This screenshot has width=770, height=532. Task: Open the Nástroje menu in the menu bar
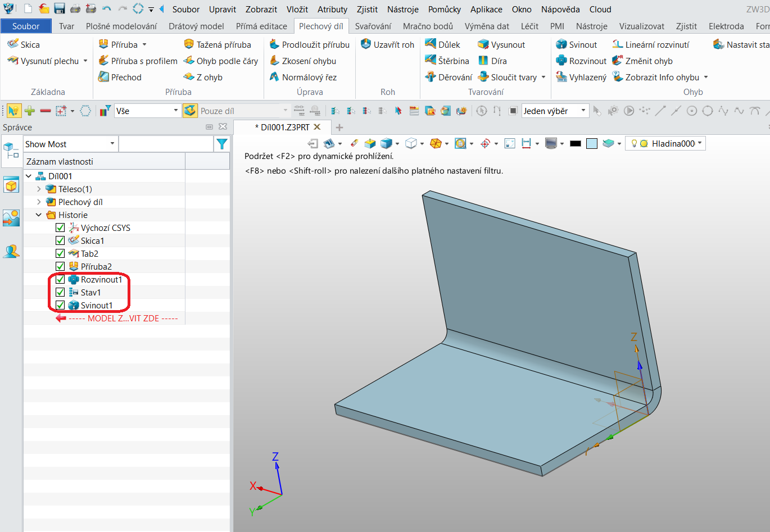[402, 9]
